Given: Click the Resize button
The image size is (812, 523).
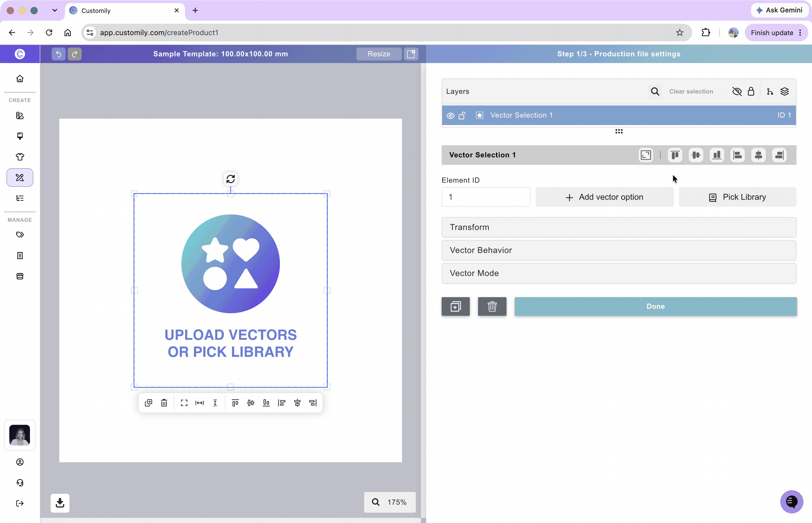Looking at the screenshot, I should pos(379,54).
